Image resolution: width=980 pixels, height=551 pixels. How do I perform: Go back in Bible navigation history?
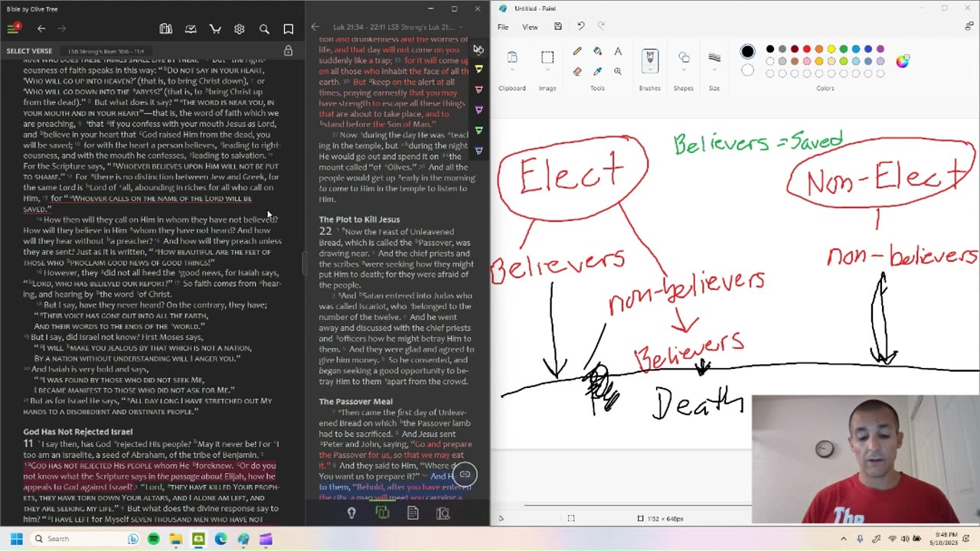click(x=41, y=29)
